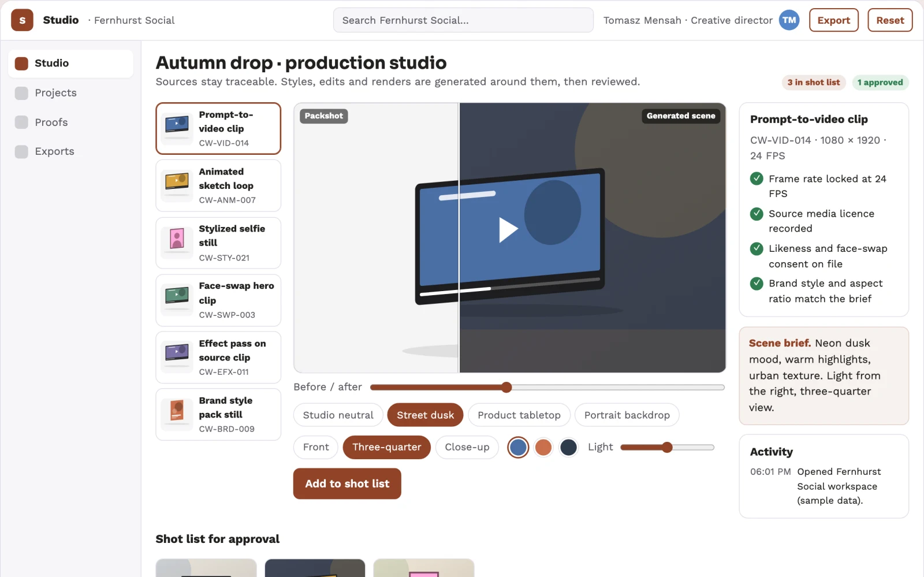Choose the Close-up camera angle
924x577 pixels.
467,447
